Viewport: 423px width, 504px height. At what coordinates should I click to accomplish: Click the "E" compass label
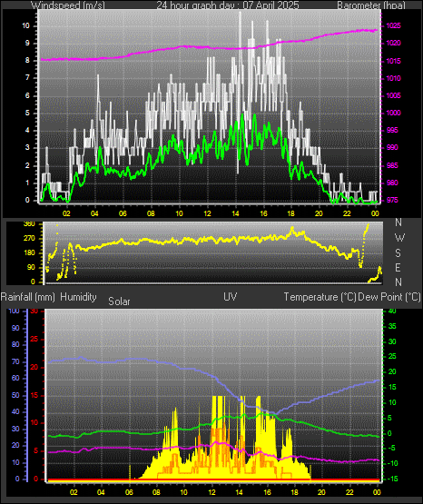click(x=398, y=268)
